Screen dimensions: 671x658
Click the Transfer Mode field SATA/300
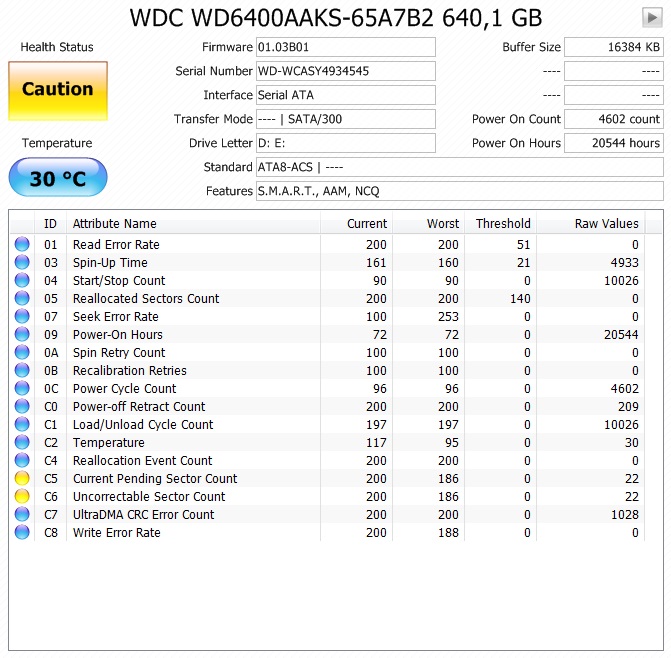point(346,119)
